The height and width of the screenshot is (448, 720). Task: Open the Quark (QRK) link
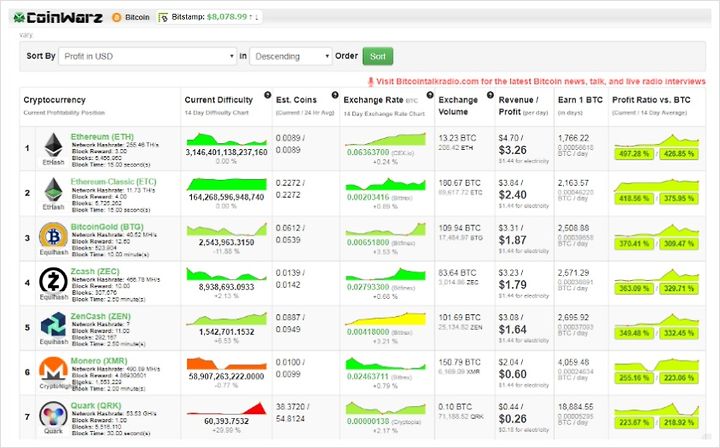pos(96,406)
